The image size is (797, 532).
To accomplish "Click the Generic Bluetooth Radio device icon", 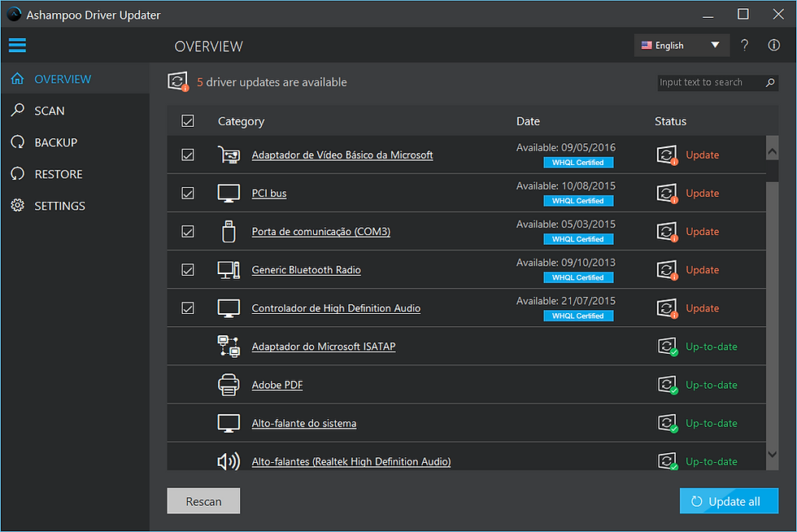I will tap(229, 269).
